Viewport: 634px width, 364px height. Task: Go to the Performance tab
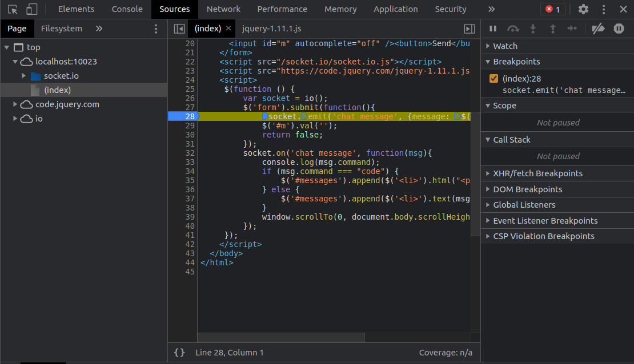pyautogui.click(x=282, y=9)
